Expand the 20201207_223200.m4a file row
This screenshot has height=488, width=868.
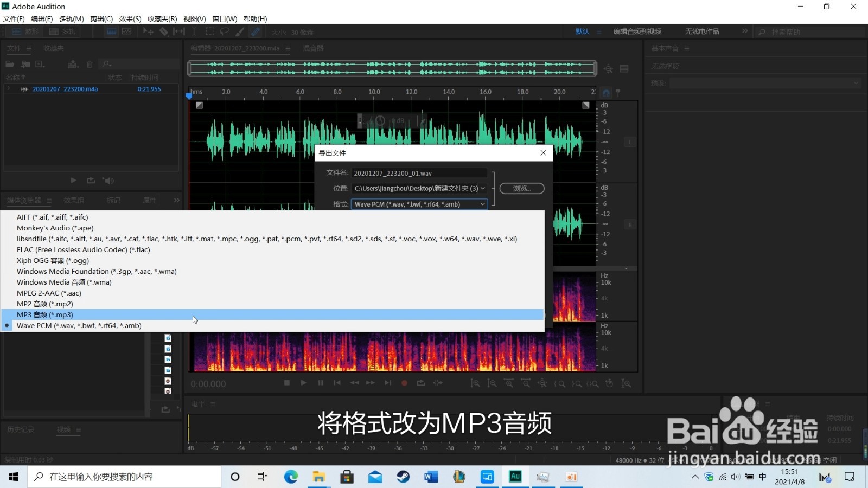pos(9,88)
